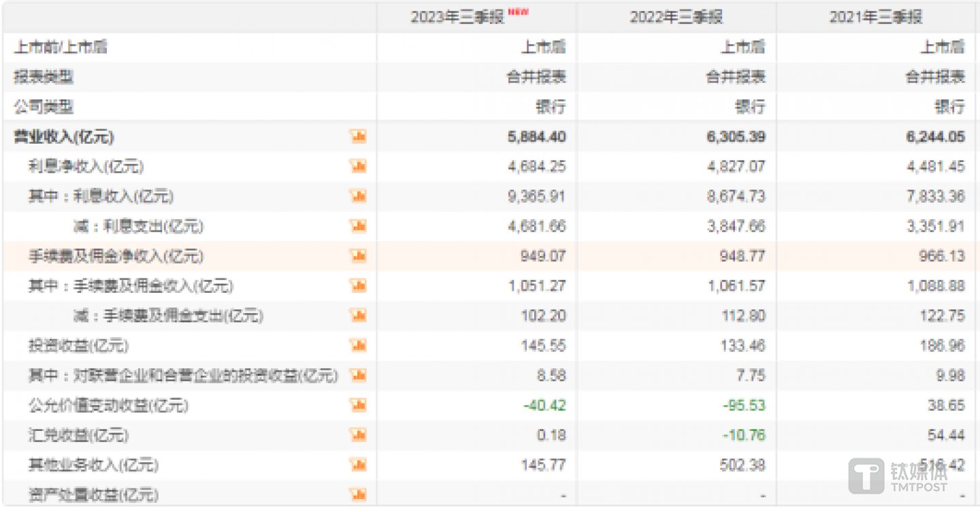This screenshot has height=512, width=980.
Task: Click the 对联营企业和合营企业的投资收益 chart icon
Action: tap(358, 375)
